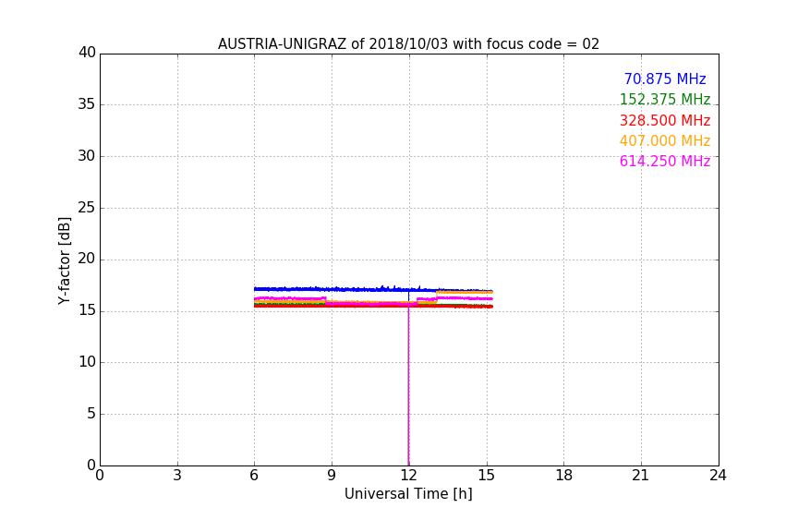Click the plot title AUSTRIA-UNIGRAZ of 2018/10/03
The image size is (798, 532).
[x=408, y=43]
